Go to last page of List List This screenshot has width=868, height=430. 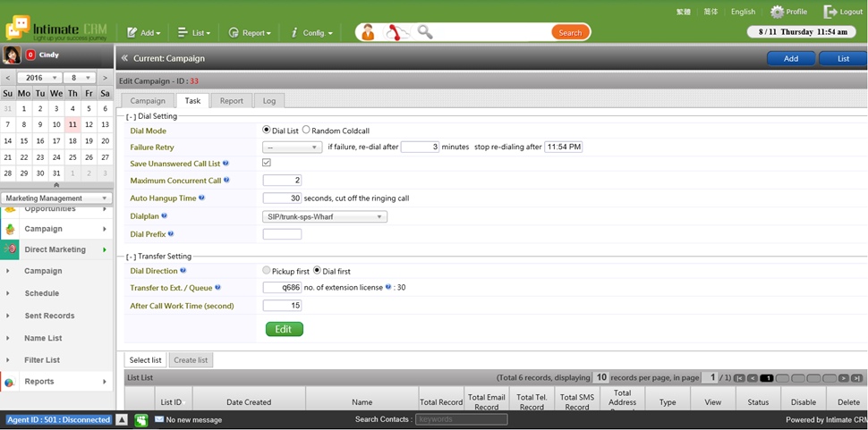[857, 378]
